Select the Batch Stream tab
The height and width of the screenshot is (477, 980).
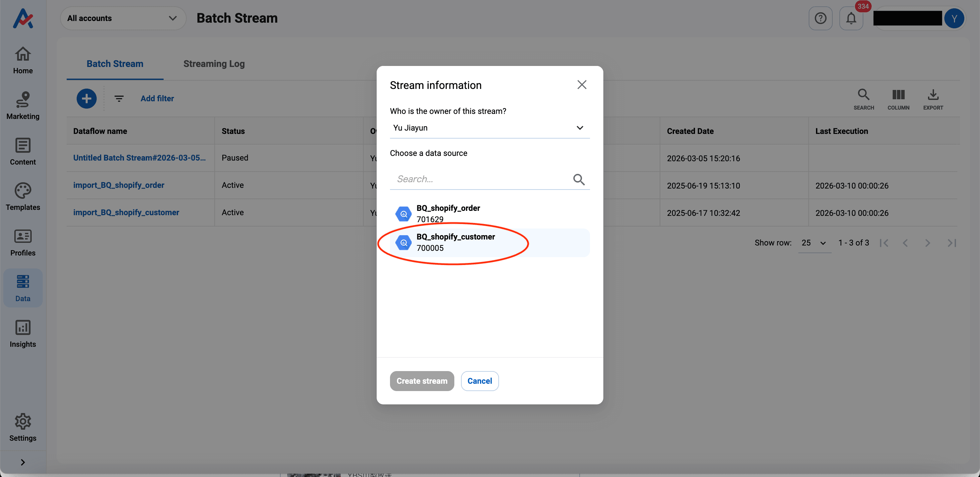tap(115, 64)
